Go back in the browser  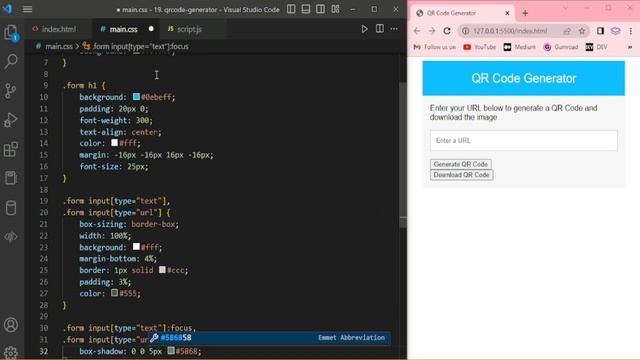coord(417,31)
